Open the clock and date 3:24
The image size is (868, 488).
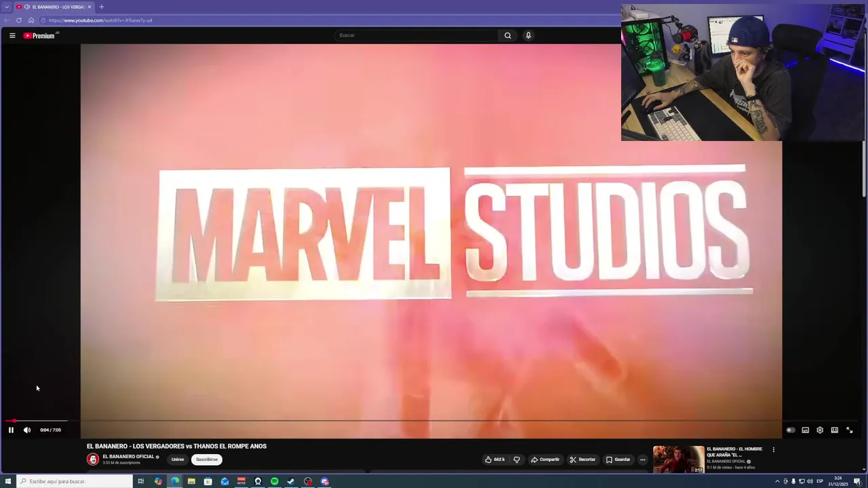tap(838, 481)
